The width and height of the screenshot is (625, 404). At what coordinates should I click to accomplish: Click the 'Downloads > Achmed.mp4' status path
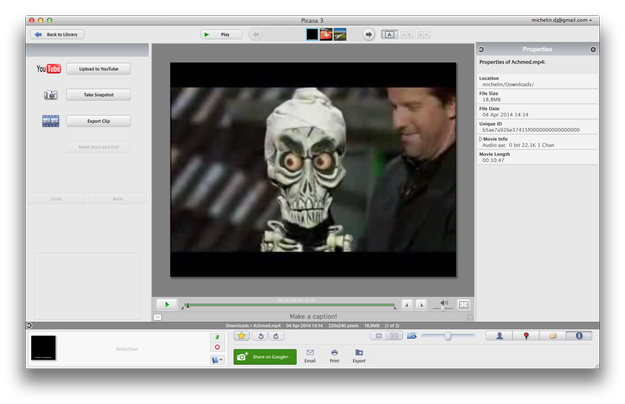click(x=254, y=326)
